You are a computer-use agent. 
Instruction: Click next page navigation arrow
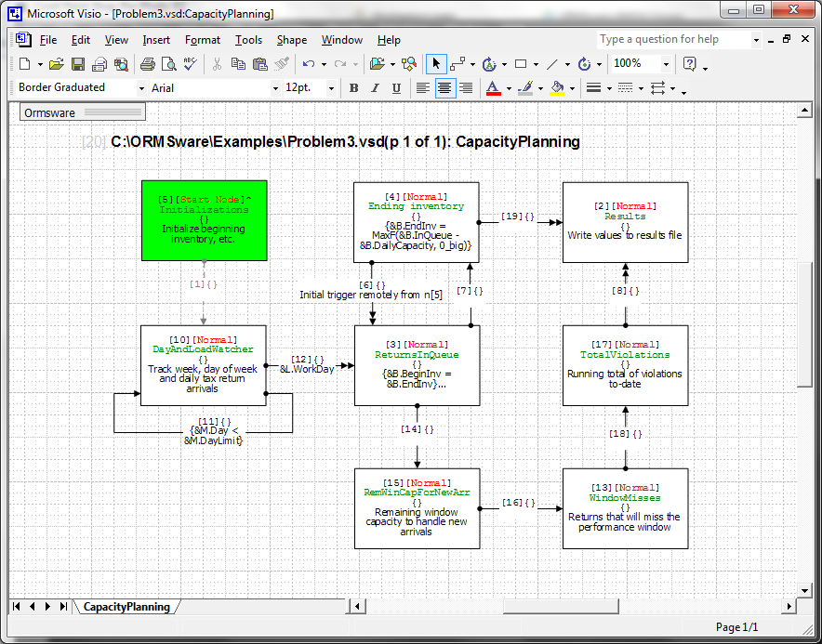coord(48,606)
